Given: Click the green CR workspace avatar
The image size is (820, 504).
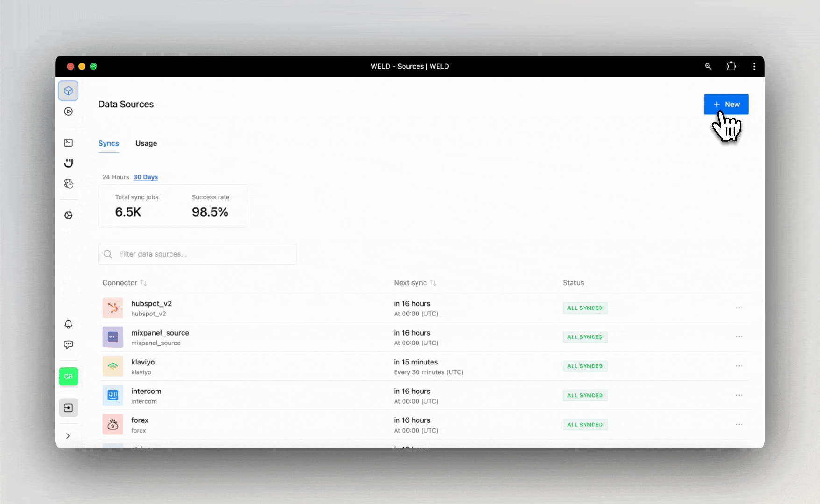Looking at the screenshot, I should (x=68, y=376).
